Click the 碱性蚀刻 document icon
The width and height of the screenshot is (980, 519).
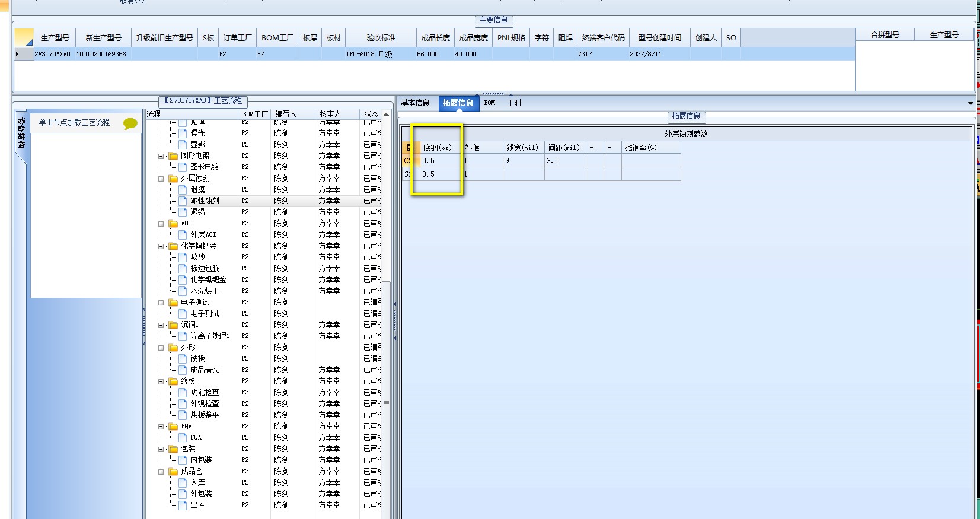tap(183, 201)
